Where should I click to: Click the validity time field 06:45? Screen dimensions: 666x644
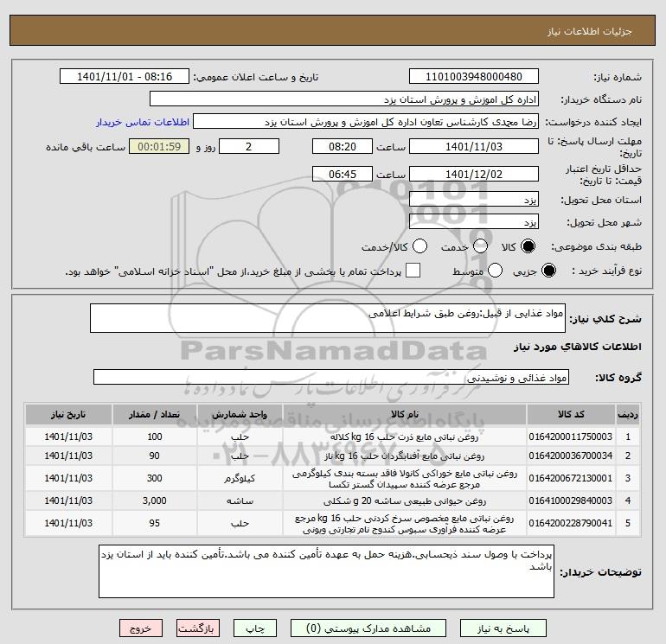tap(343, 174)
